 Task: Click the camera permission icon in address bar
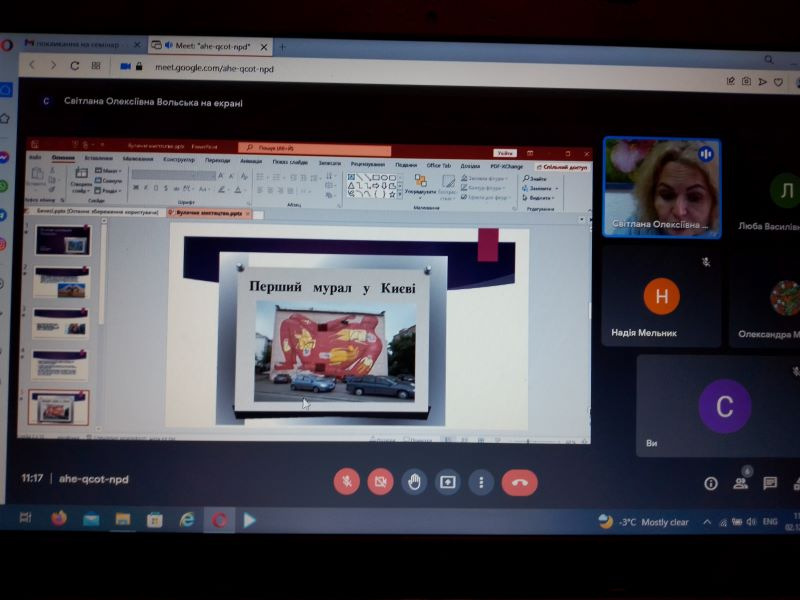click(125, 66)
